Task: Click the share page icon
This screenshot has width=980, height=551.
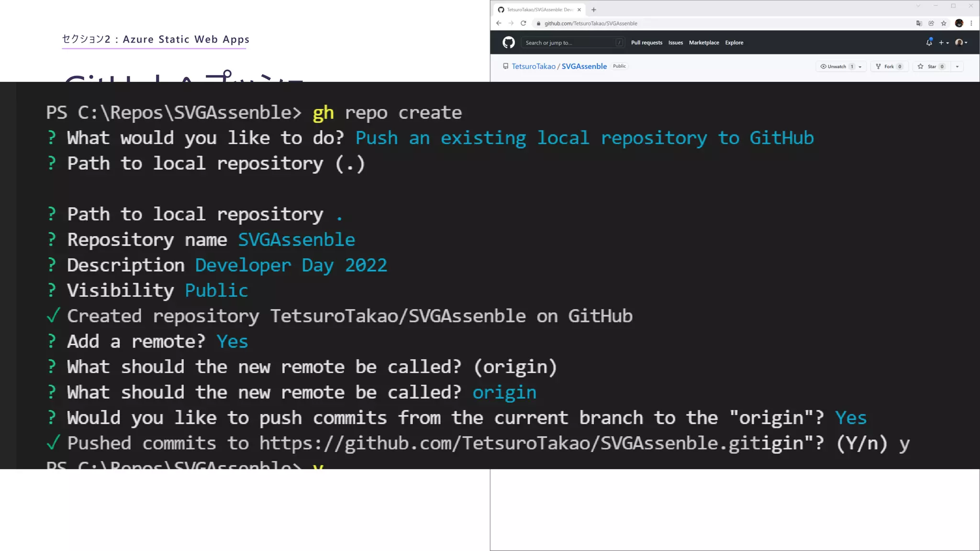Action: pos(931,23)
